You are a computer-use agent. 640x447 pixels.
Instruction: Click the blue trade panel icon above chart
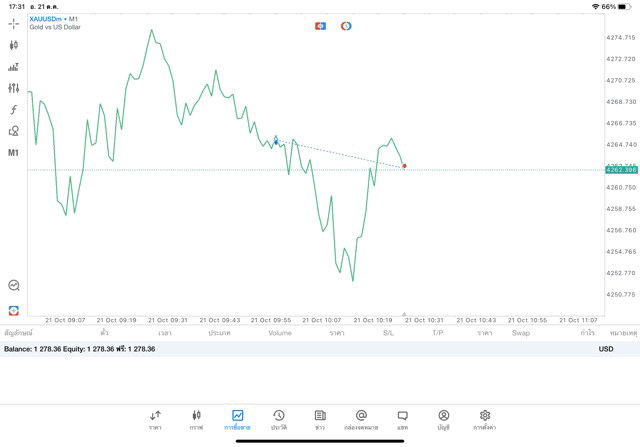(320, 26)
